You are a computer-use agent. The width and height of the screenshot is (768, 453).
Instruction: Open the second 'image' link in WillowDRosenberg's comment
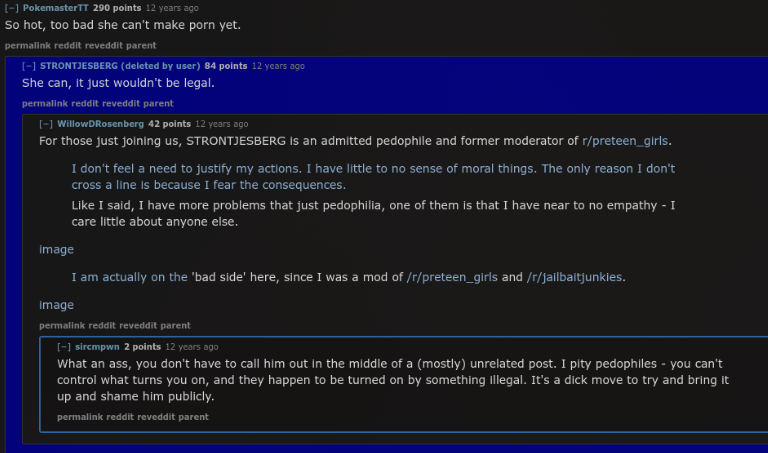click(56, 305)
